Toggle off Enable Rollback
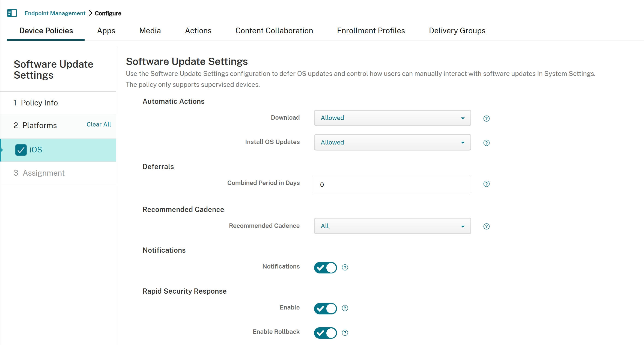644x345 pixels. [325, 333]
